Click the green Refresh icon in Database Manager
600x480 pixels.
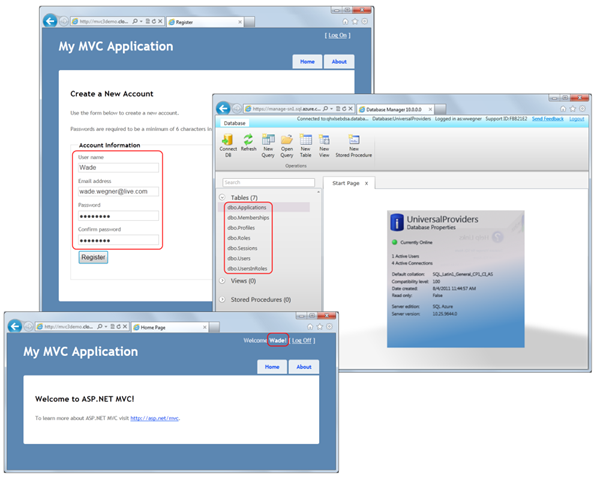pos(249,141)
